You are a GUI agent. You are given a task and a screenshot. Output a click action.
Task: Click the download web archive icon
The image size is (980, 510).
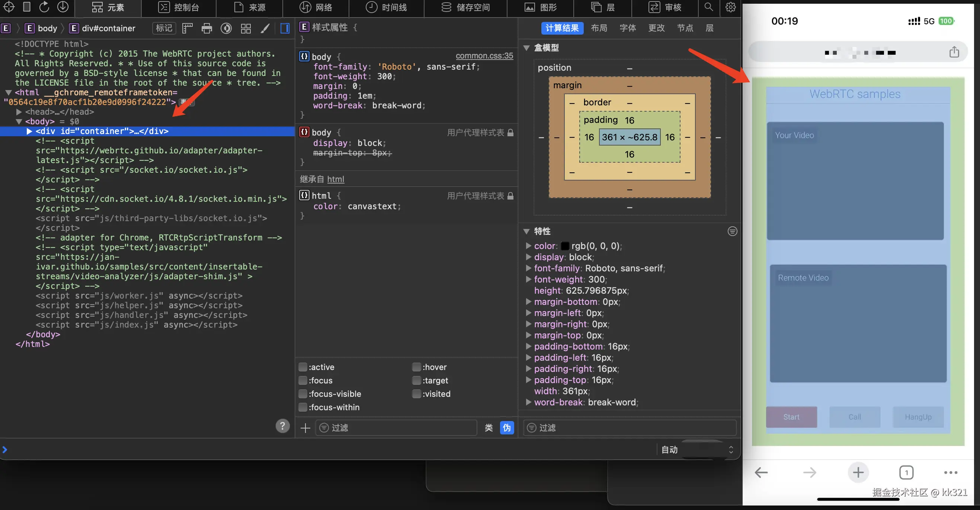63,7
